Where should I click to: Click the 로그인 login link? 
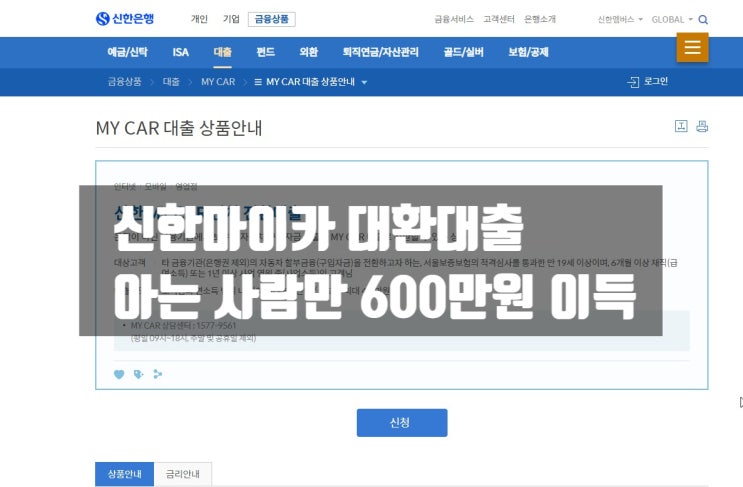point(647,81)
